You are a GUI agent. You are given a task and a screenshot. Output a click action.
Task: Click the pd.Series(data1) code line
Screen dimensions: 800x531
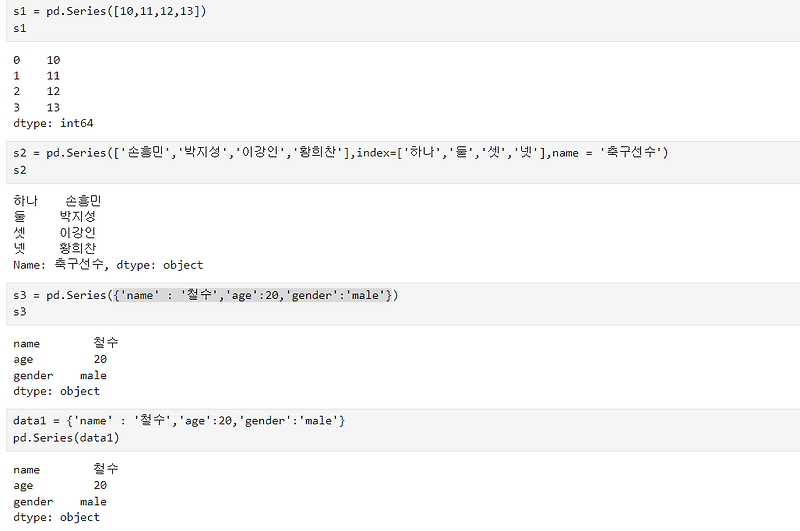[x=66, y=438]
